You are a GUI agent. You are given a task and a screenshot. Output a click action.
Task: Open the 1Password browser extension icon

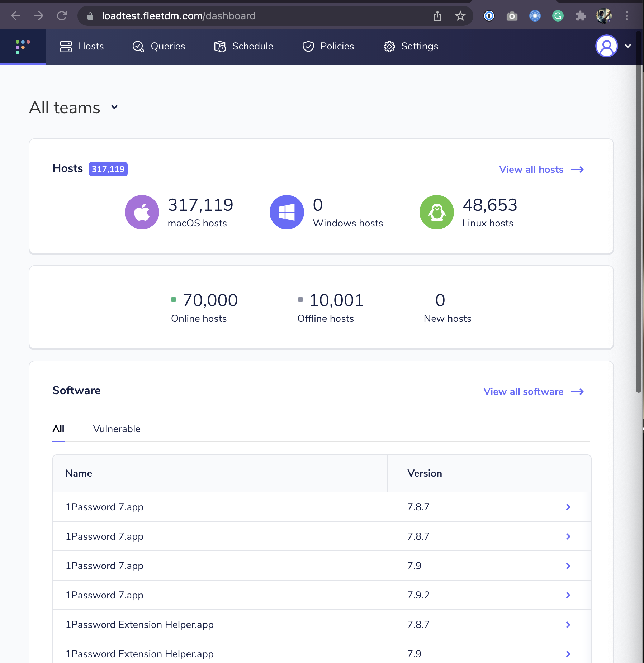pyautogui.click(x=489, y=16)
